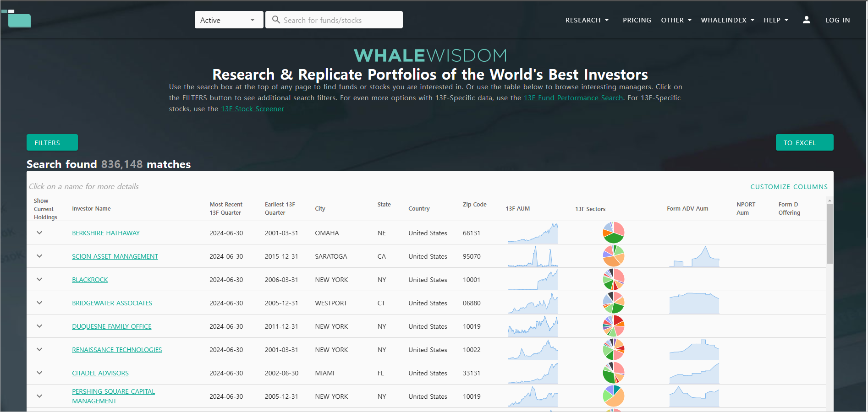The width and height of the screenshot is (868, 412).
Task: Expand Scion Asset Management current holdings
Action: pyautogui.click(x=39, y=256)
